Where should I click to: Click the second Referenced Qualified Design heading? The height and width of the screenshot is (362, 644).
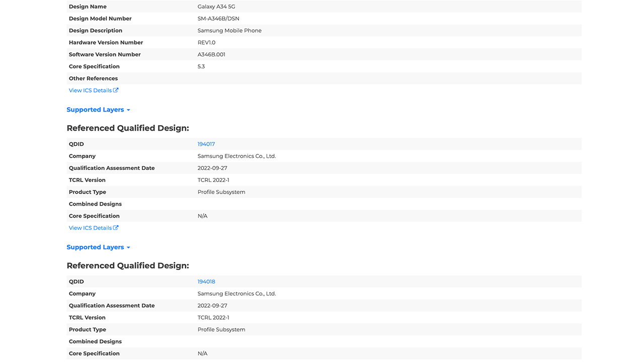coord(127,265)
